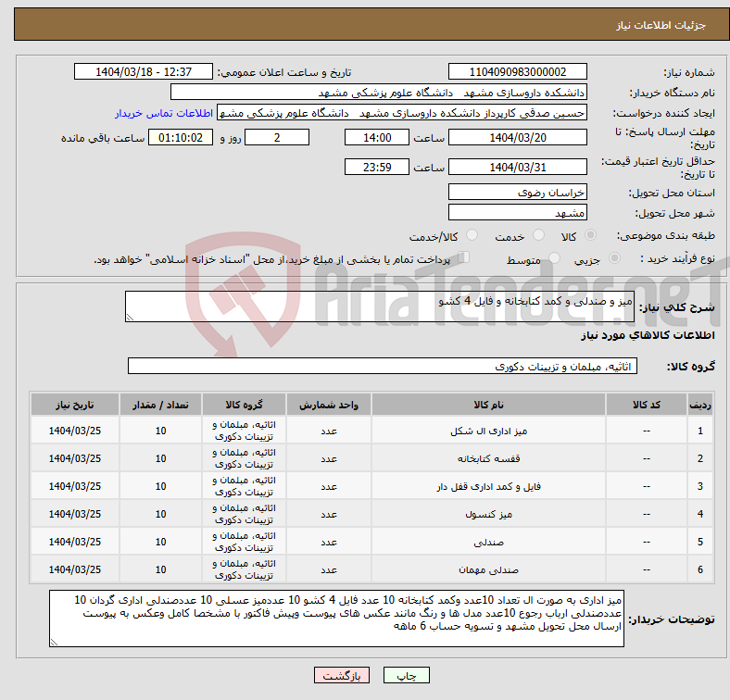Click the response deadline date 1404/03/20
The width and height of the screenshot is (730, 700).
click(517, 137)
